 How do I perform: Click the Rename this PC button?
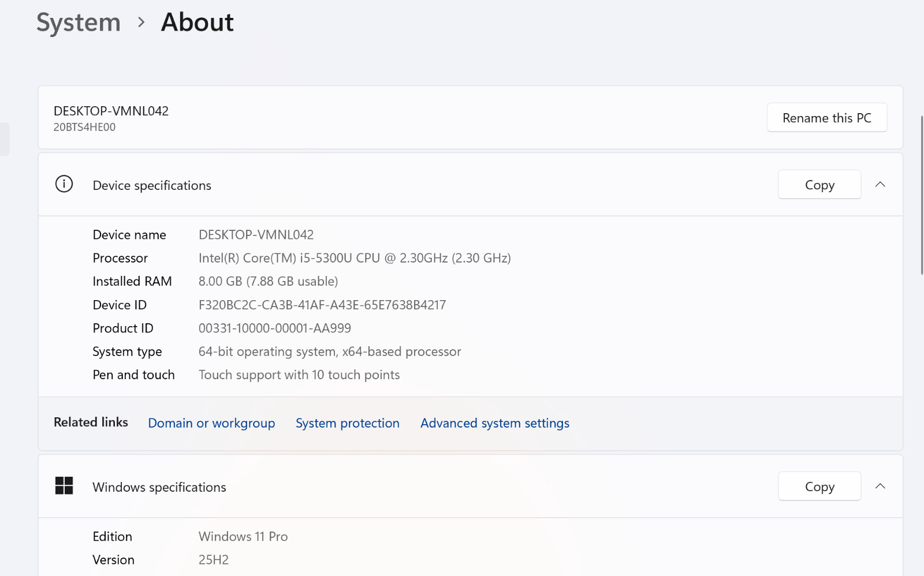[827, 118]
